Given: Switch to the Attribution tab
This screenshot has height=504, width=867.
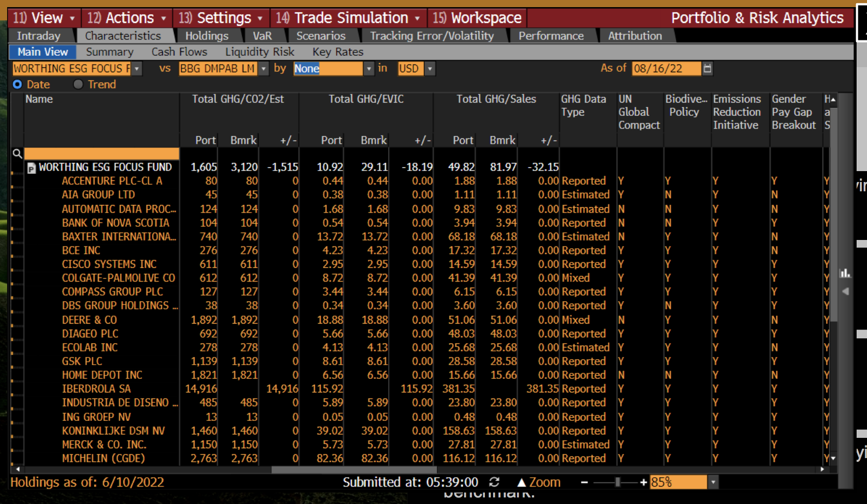Looking at the screenshot, I should (x=635, y=36).
